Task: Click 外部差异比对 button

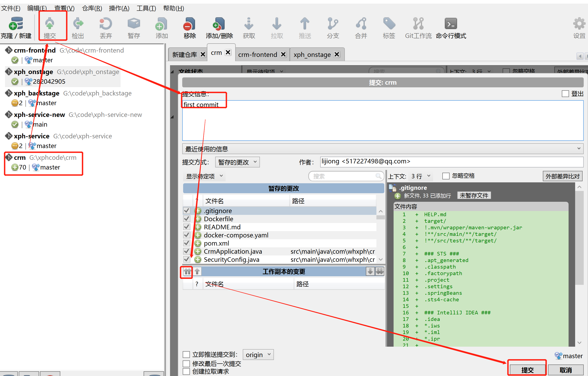Action: click(562, 176)
